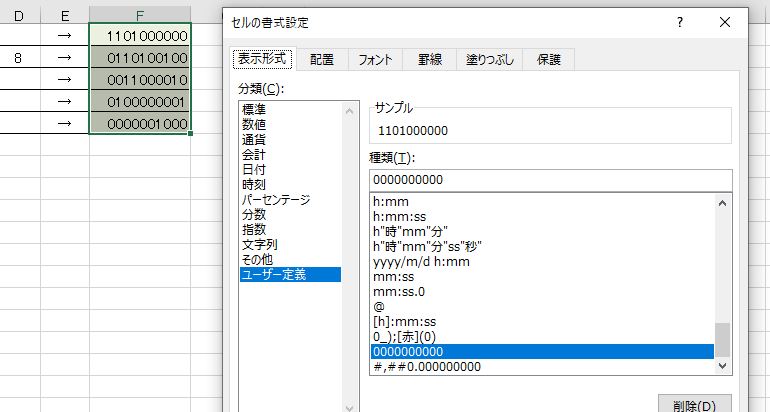This screenshot has width=770, height=412.
Task: Select column E header in the spreadsheet
Action: 65,16
